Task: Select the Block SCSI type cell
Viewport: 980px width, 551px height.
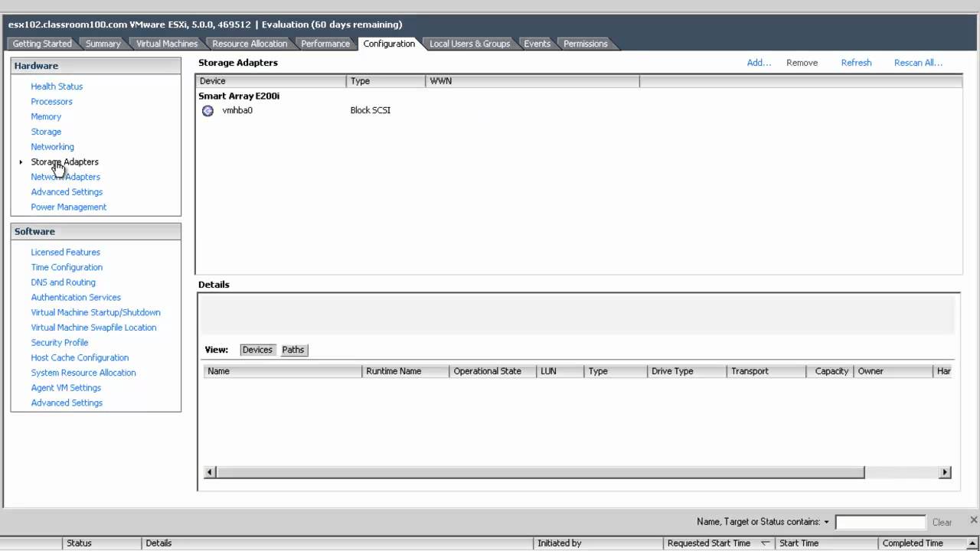Action: pos(371,111)
